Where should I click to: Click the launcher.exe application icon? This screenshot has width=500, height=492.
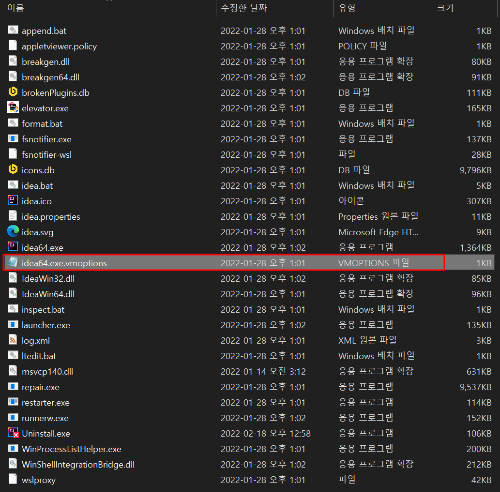pyautogui.click(x=13, y=325)
